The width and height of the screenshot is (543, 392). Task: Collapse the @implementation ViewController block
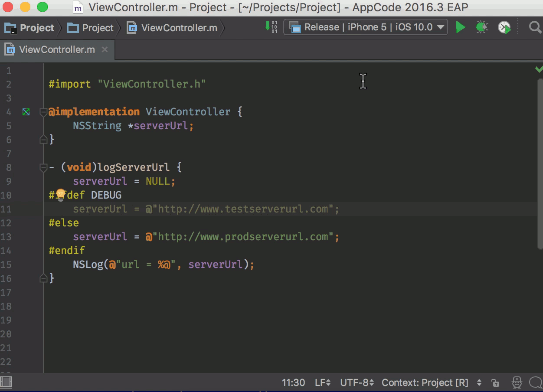coord(43,112)
